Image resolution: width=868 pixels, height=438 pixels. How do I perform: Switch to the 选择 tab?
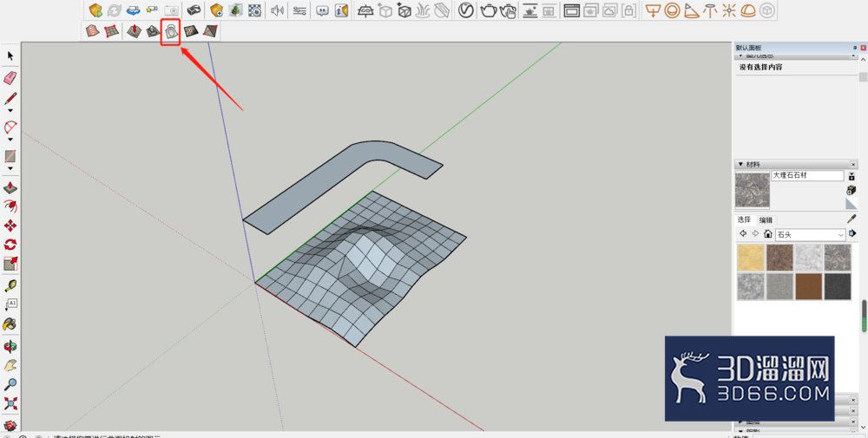pos(745,219)
